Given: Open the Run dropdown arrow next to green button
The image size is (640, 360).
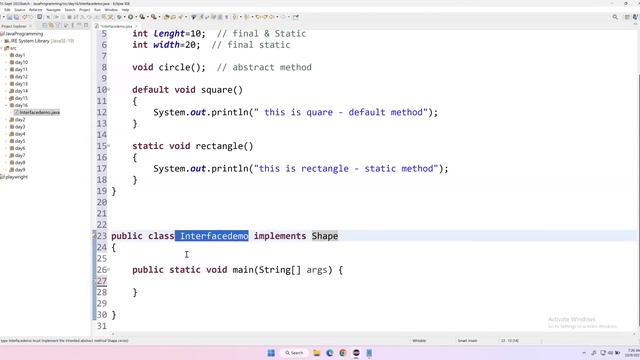Looking at the screenshot, I should 136,17.
